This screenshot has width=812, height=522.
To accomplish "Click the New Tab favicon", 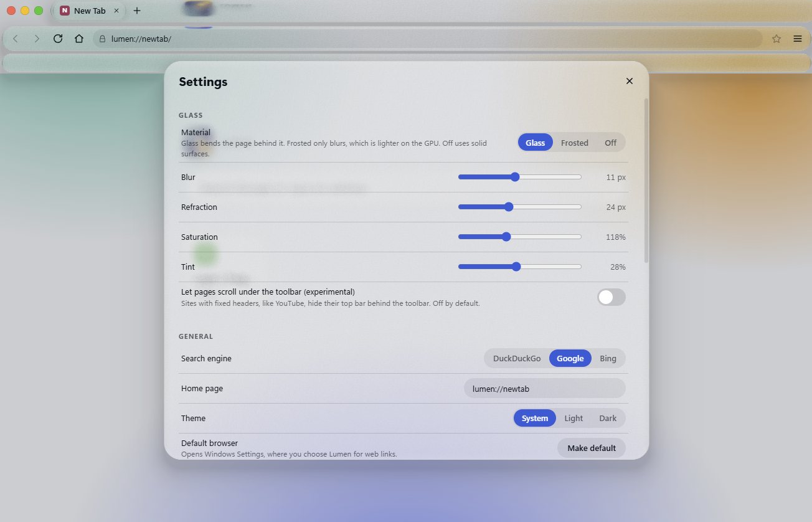I will click(65, 11).
